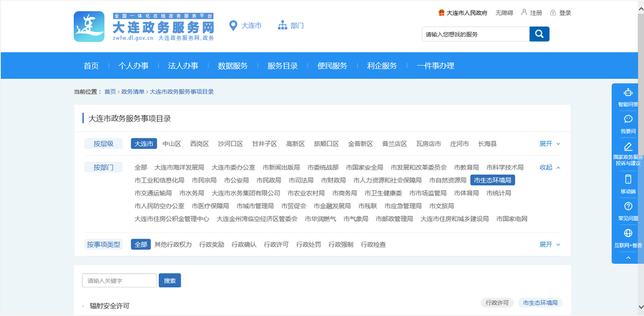Screen dimensions: 644x316
Task: Click the 搜索 keyword search button
Action: (x=169, y=280)
